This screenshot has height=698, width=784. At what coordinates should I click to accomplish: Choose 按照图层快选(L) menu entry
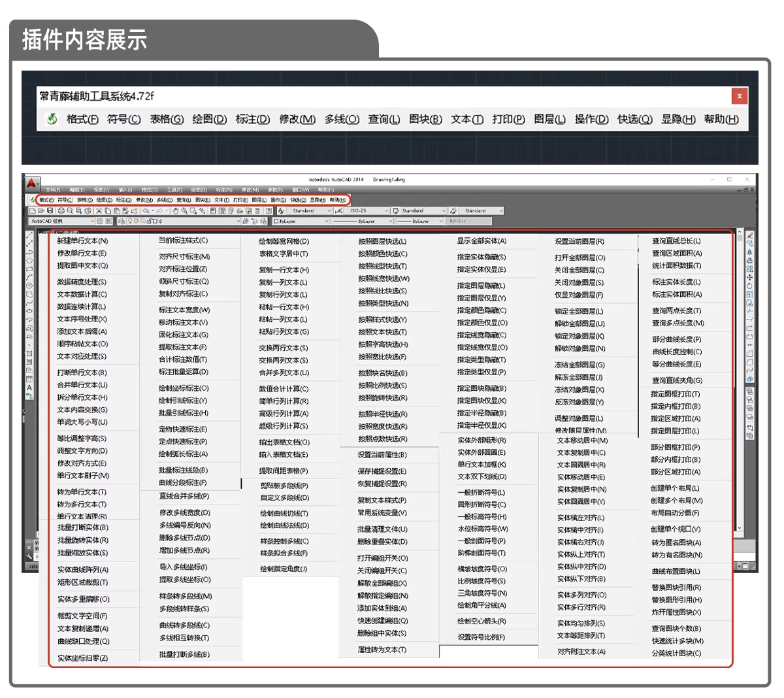(x=382, y=241)
